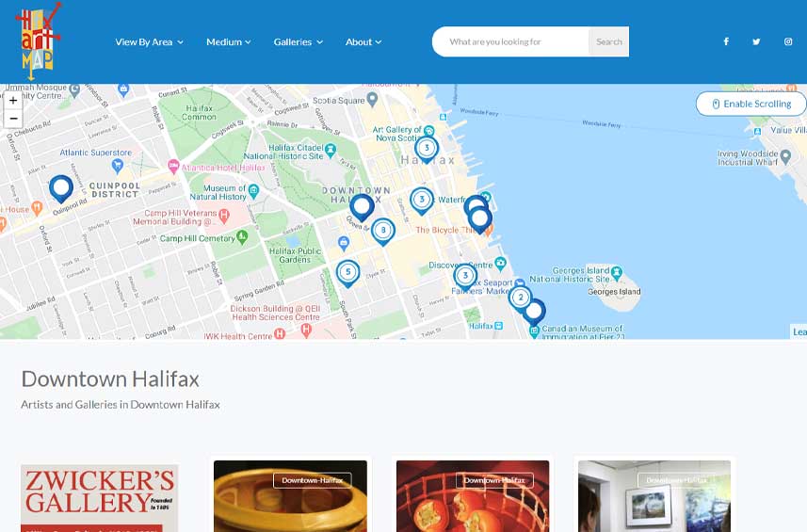Toggle Enable Scrolling on the map
This screenshot has height=532, width=807.
pyautogui.click(x=751, y=104)
